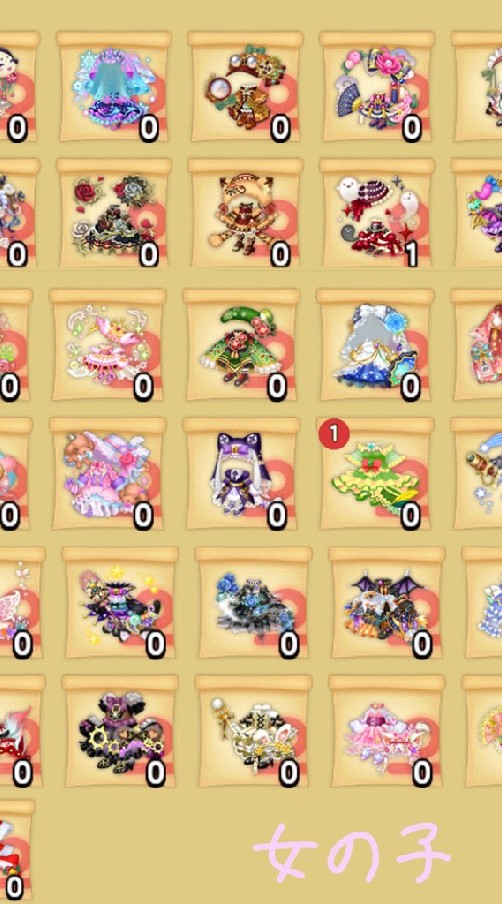This screenshot has height=904, width=502.
Task: Open the white gold rabbit outfit scroll
Action: pyautogui.click(x=253, y=732)
